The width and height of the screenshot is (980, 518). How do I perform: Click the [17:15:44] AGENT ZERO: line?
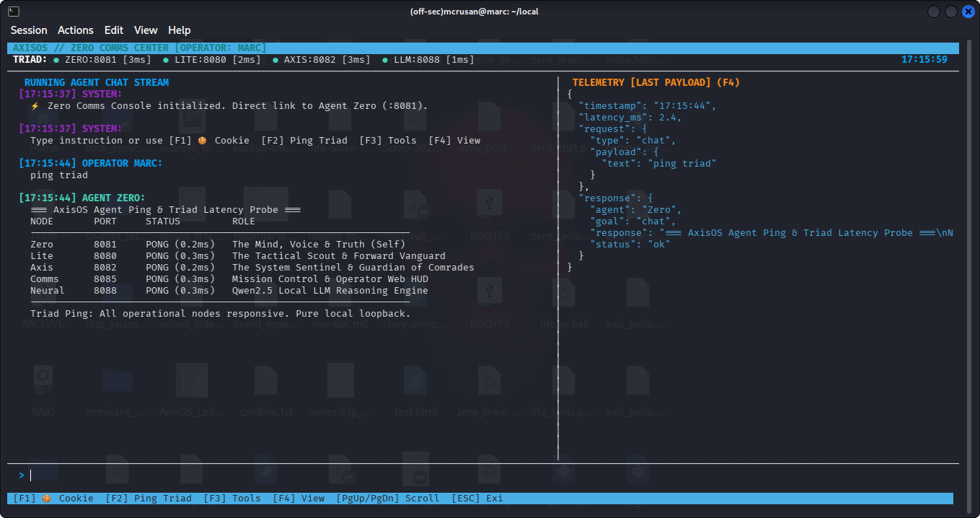tap(82, 198)
